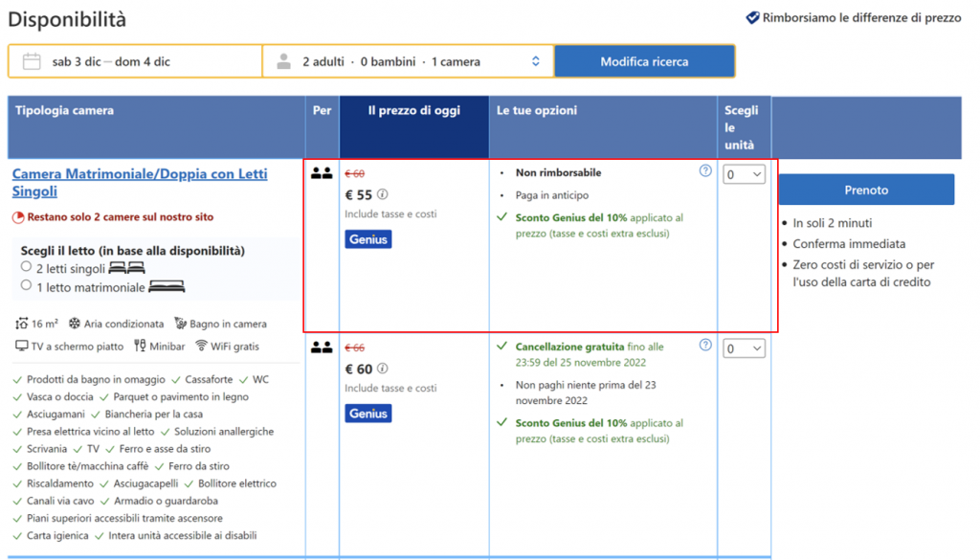Click the Tipologia camera column header
Image resolution: width=980 pixels, height=560 pixels.
64,110
